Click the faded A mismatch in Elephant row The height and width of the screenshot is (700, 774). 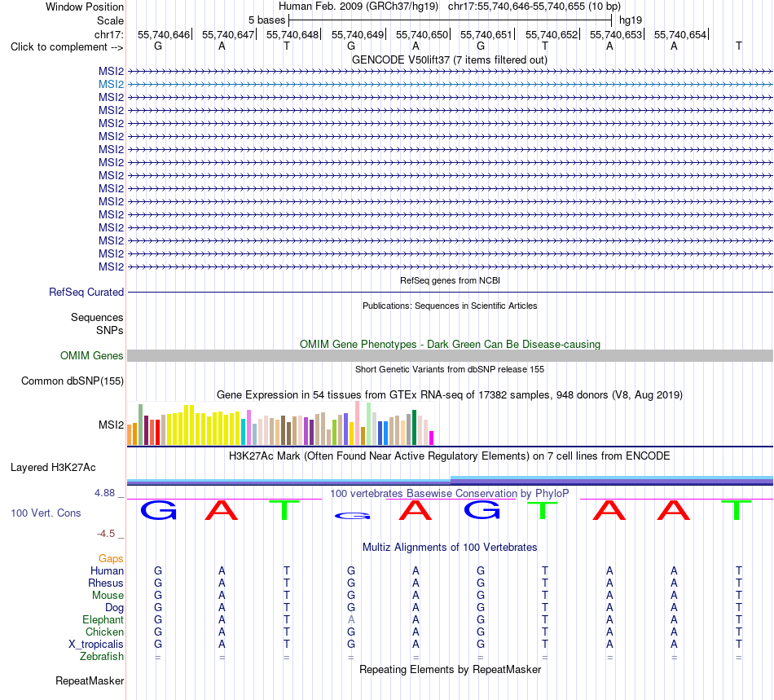click(x=351, y=619)
